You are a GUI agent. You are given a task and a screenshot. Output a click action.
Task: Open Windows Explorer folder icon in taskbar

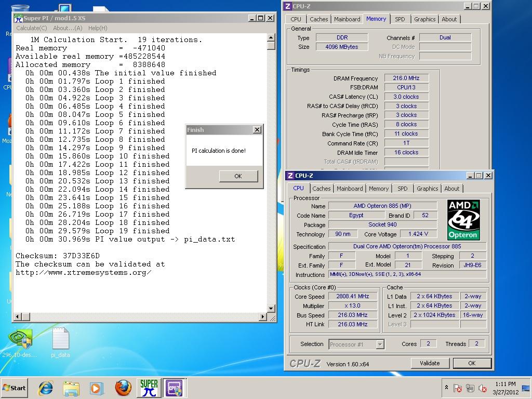[71, 388]
